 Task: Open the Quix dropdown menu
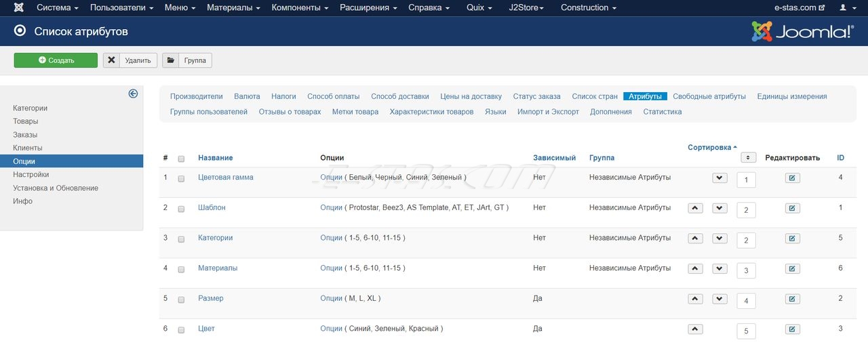pos(480,7)
